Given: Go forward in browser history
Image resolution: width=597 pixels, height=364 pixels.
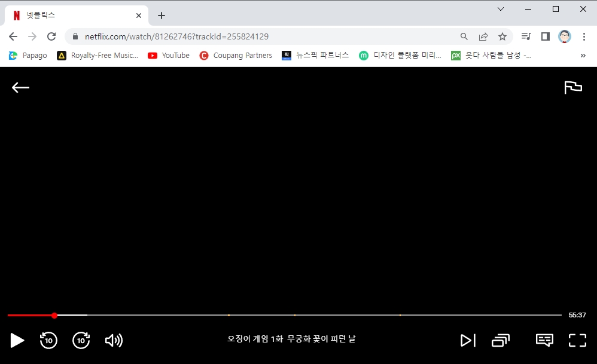Looking at the screenshot, I should 32,36.
